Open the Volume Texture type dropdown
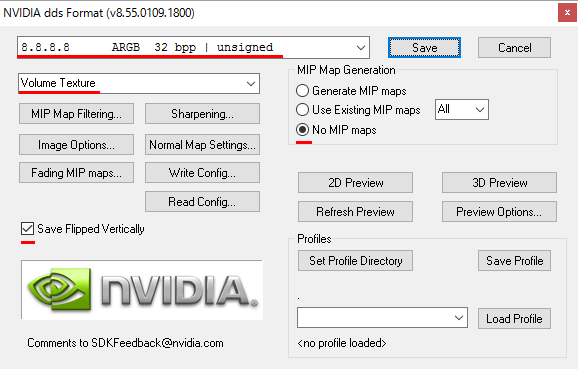The height and width of the screenshot is (369, 578). point(139,83)
